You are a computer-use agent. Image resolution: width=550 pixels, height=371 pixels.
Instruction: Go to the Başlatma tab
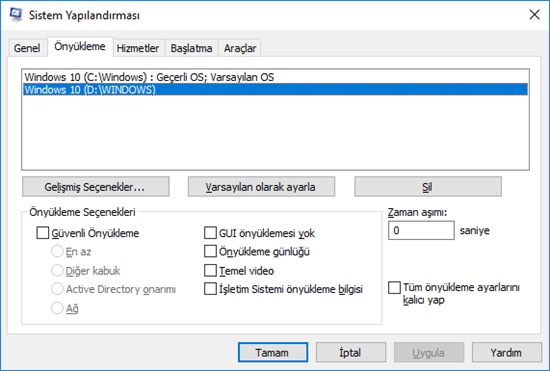[191, 48]
